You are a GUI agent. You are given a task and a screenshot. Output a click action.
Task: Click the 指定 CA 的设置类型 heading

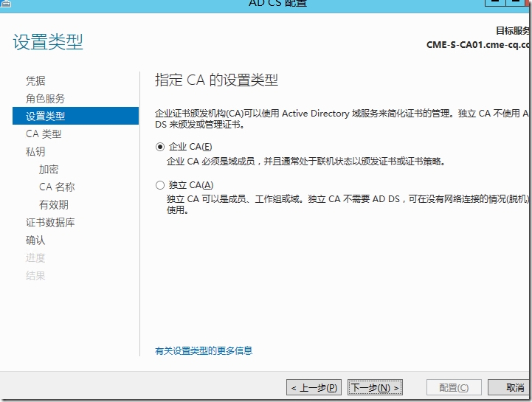click(x=216, y=80)
